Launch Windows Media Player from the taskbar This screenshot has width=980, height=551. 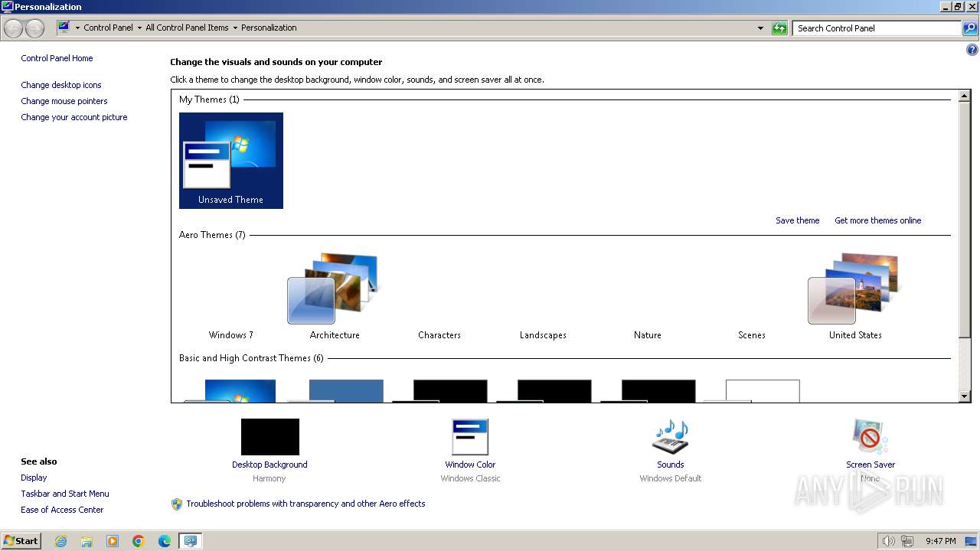(113, 541)
